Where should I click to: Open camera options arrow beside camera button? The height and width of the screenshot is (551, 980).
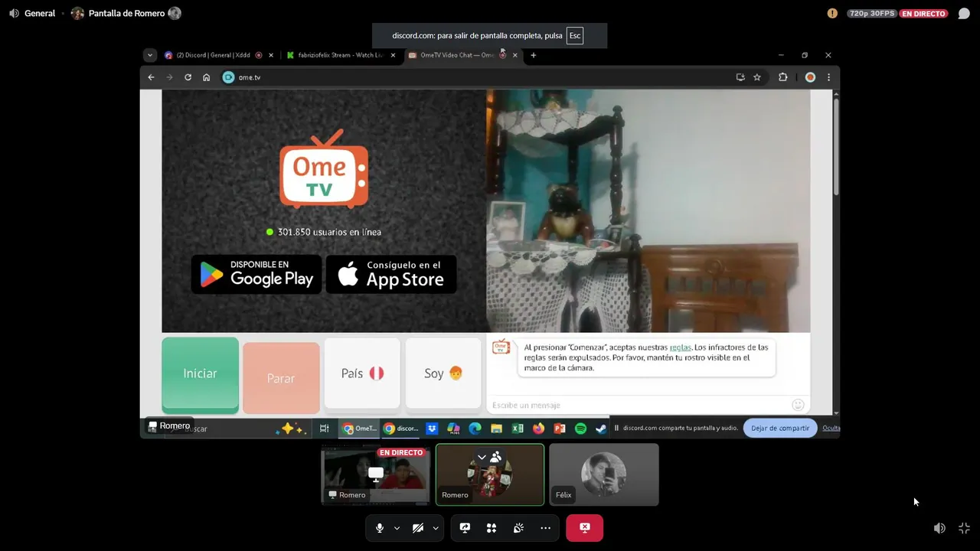[x=436, y=528]
